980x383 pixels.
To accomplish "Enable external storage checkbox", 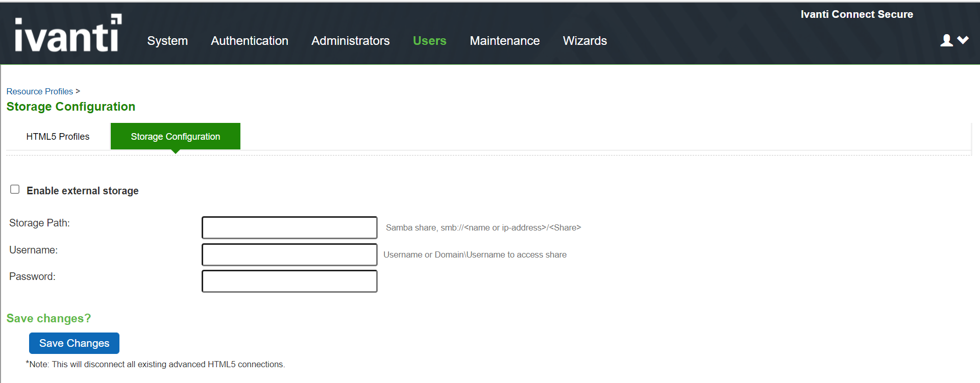I will point(15,189).
